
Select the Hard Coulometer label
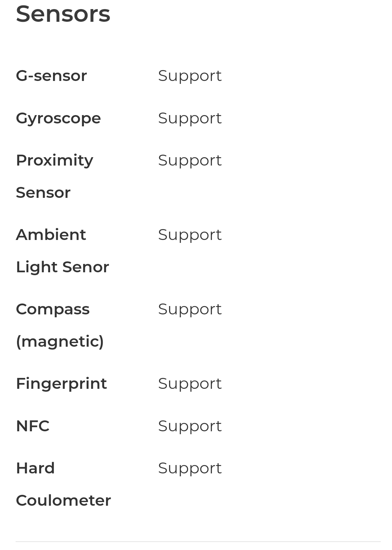[x=64, y=484]
